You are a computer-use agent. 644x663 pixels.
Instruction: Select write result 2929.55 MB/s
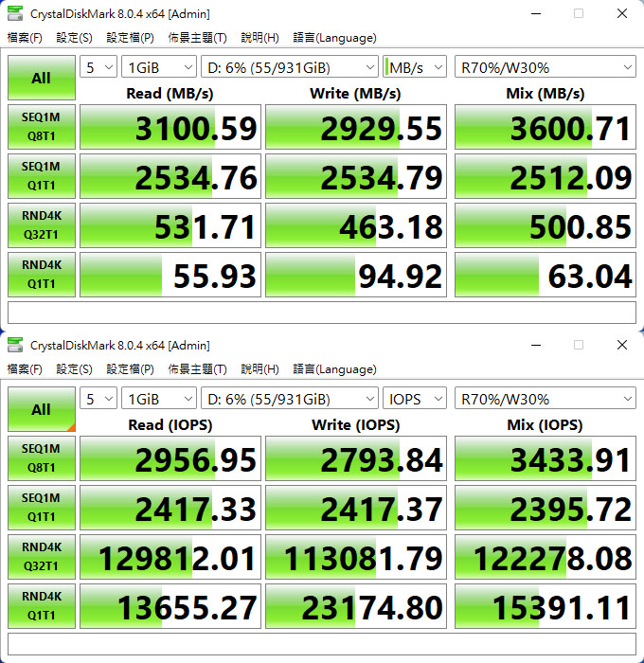click(x=356, y=127)
